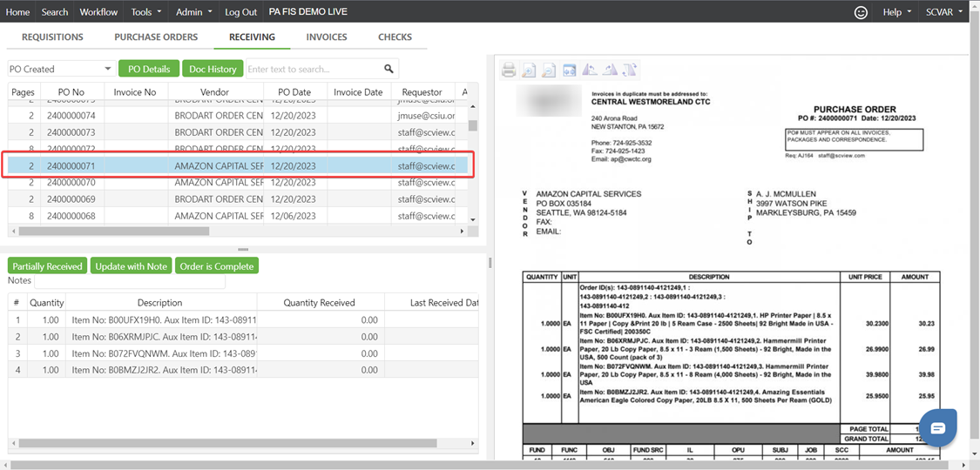Open the Purchase Orders tab
Screen dimensions: 980x470
[156, 37]
